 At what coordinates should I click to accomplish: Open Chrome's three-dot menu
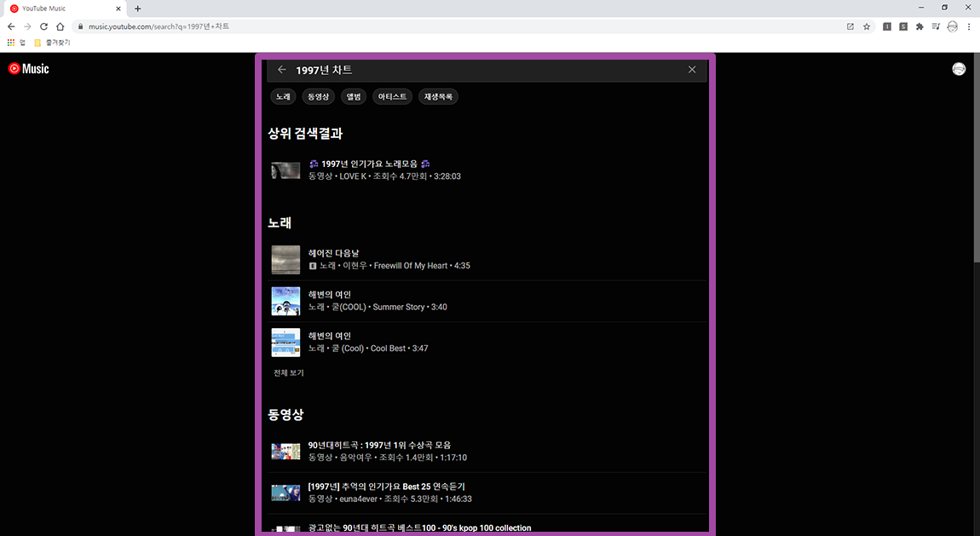coord(969,26)
